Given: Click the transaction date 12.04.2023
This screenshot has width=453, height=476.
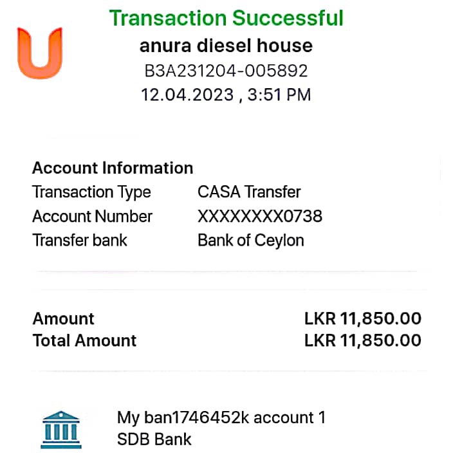Looking at the screenshot, I should click(x=187, y=95).
